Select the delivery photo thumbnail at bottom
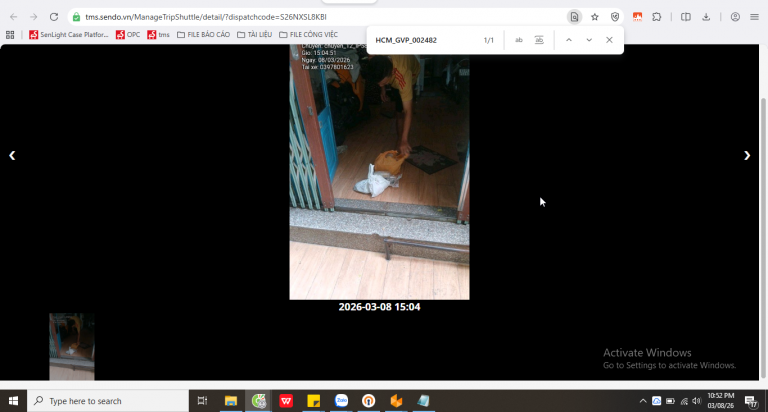This screenshot has width=768, height=412. (x=72, y=347)
